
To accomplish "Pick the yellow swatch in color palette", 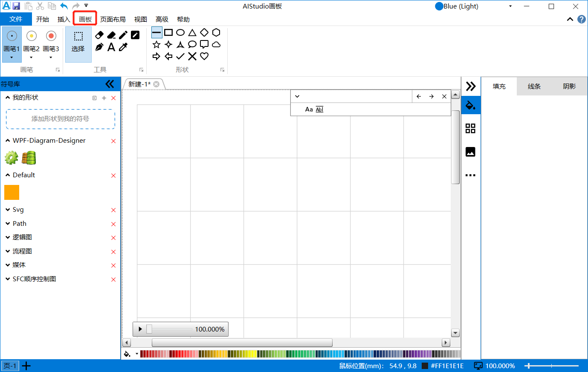I will point(254,354).
